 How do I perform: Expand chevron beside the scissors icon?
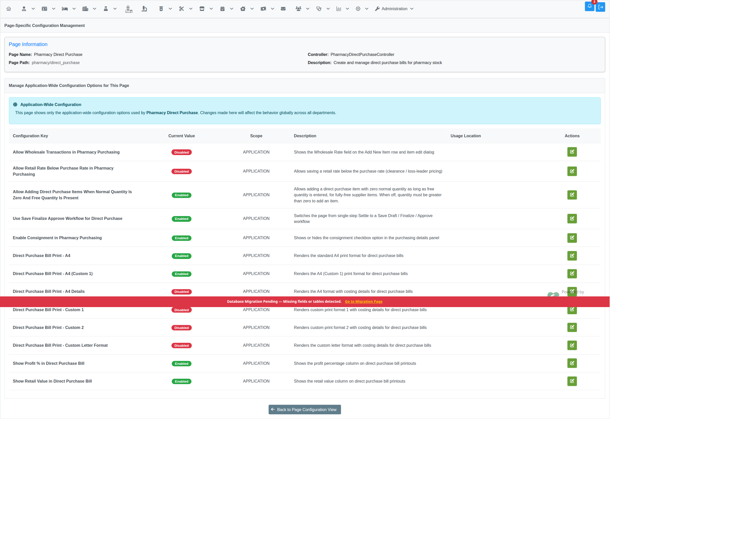(191, 9)
